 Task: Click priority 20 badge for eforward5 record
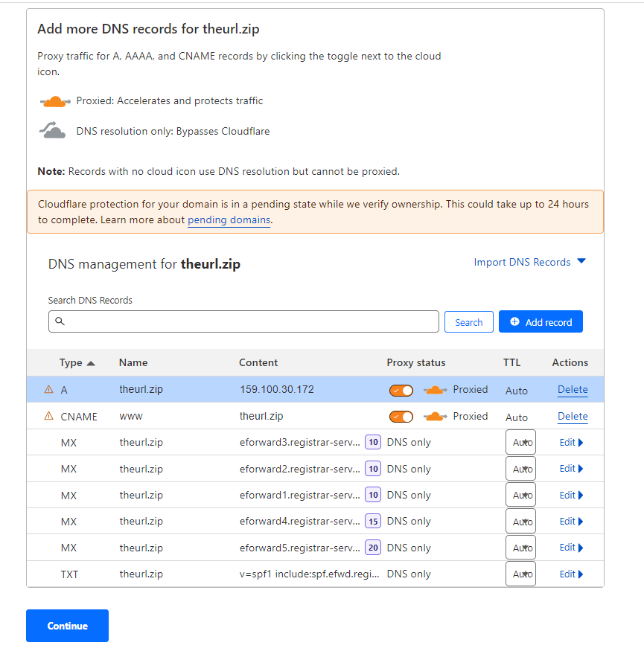coord(373,548)
